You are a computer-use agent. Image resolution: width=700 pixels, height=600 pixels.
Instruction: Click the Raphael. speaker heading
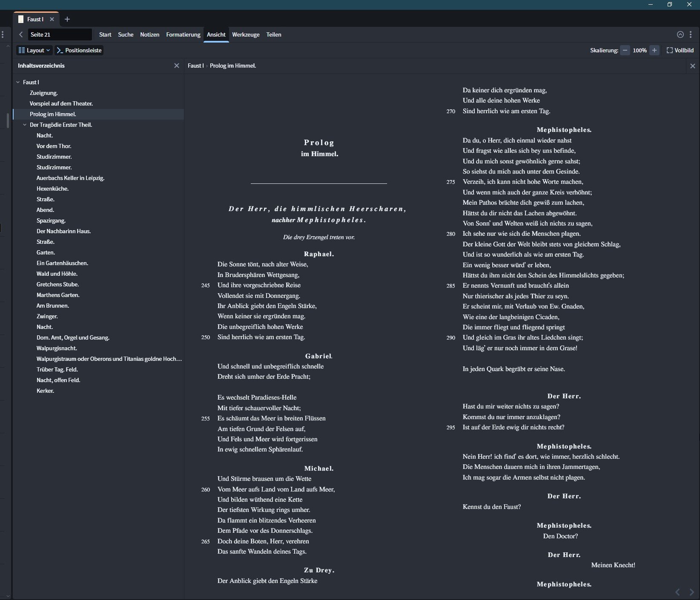tap(319, 254)
